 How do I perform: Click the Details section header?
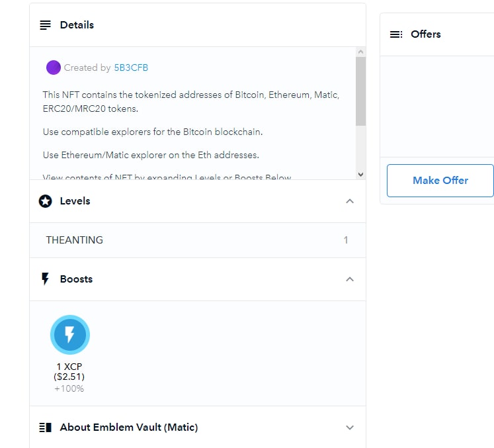click(x=198, y=25)
